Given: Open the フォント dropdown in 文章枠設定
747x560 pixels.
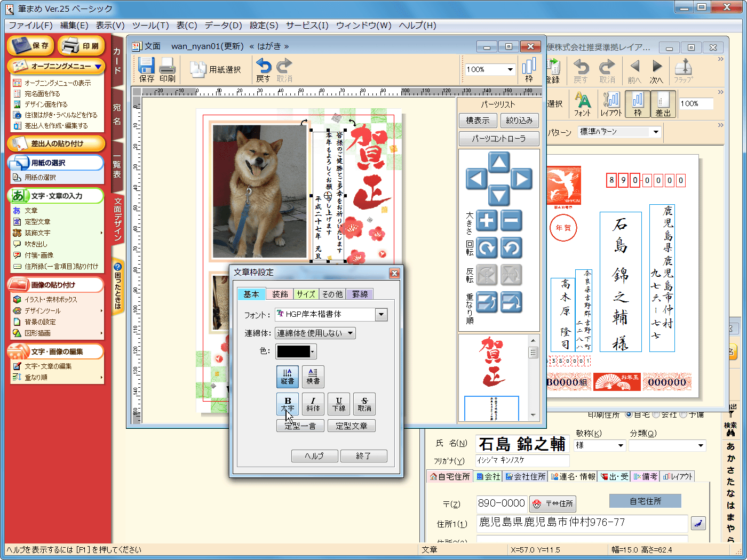Looking at the screenshot, I should click(x=381, y=315).
